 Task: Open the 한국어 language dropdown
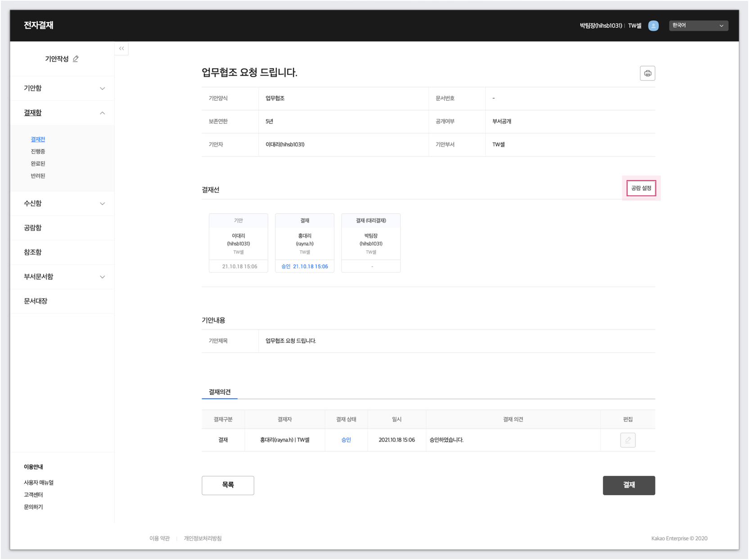pos(698,26)
